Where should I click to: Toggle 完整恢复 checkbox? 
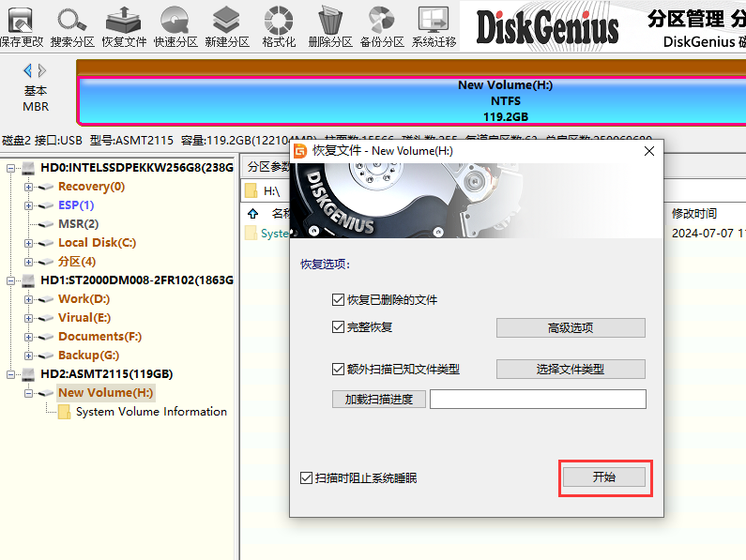(x=338, y=327)
